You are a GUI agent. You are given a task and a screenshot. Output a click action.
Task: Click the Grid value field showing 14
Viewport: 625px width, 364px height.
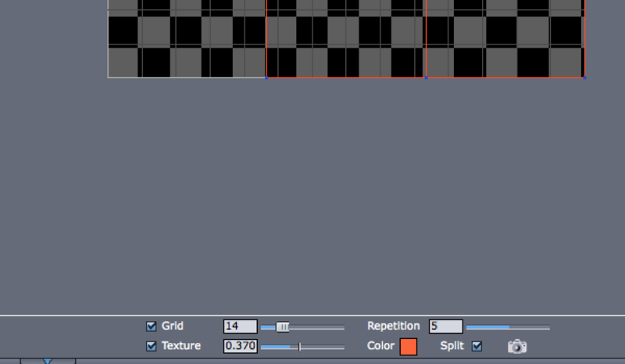pyautogui.click(x=241, y=327)
